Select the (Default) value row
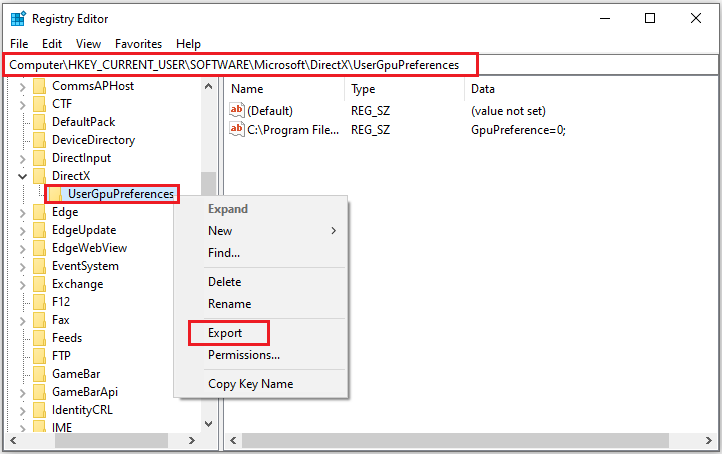This screenshot has height=454, width=722. coord(471,111)
